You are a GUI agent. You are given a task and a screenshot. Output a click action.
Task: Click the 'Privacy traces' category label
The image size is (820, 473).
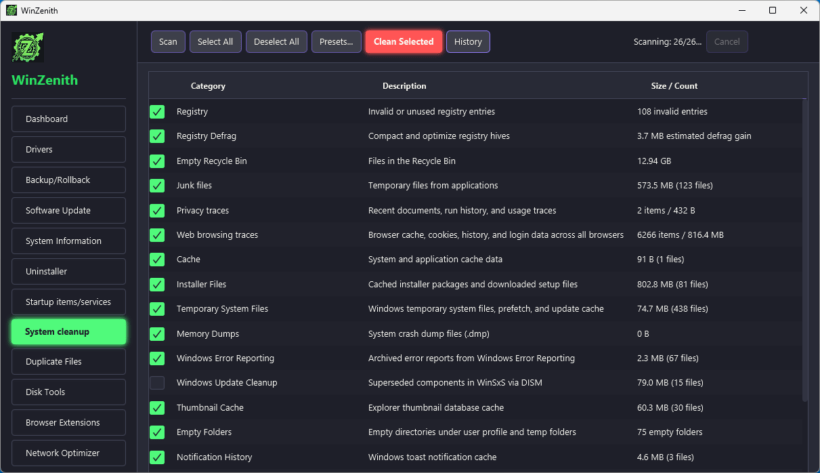tap(202, 210)
